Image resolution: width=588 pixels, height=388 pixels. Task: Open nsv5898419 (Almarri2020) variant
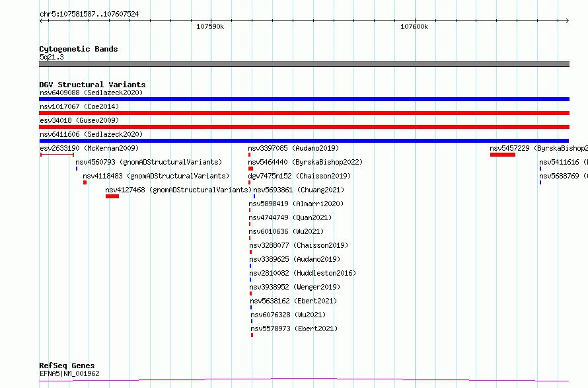(296, 204)
